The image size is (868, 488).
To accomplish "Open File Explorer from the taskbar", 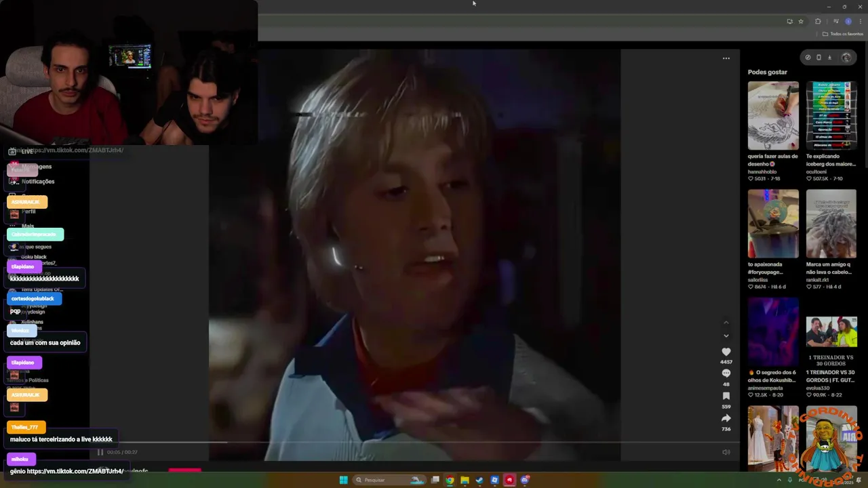I will pyautogui.click(x=465, y=480).
